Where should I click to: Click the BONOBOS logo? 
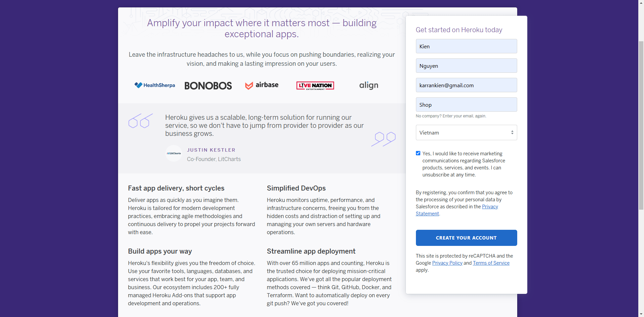[208, 86]
